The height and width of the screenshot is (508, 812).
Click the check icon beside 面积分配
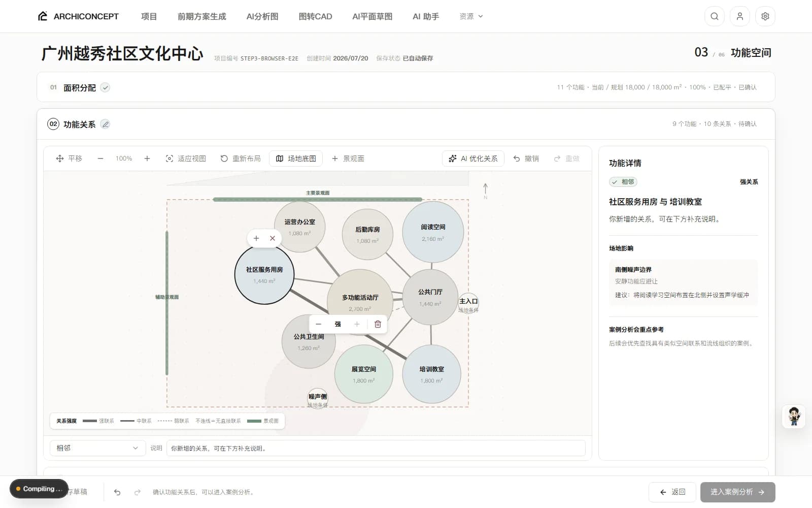click(x=105, y=87)
